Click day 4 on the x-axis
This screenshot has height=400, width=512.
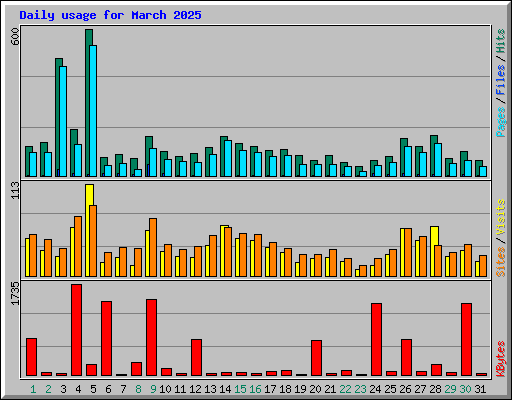tap(78, 389)
